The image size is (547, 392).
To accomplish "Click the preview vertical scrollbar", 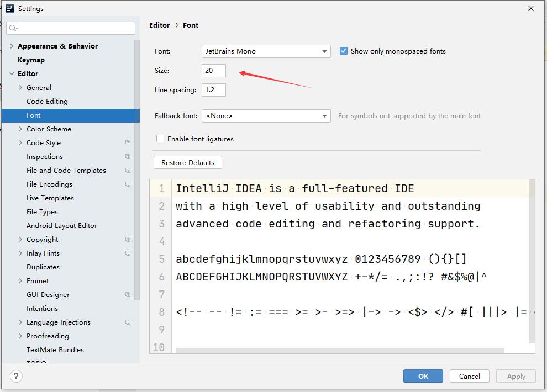I will click(532, 261).
